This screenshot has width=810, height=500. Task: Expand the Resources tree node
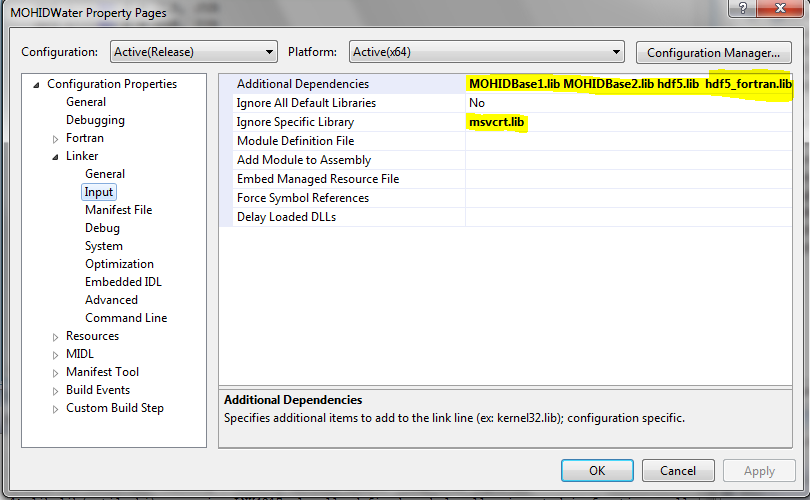(56, 337)
